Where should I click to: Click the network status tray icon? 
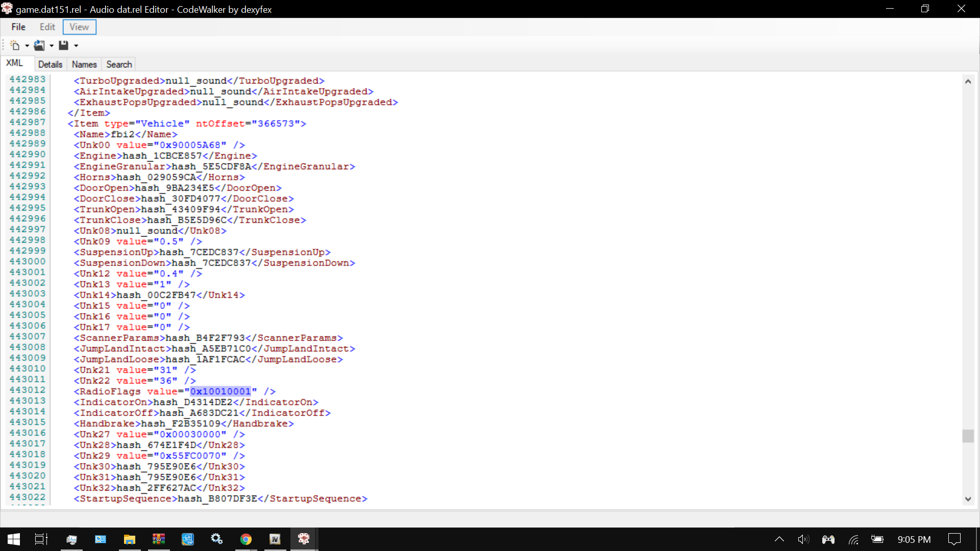[x=853, y=539]
